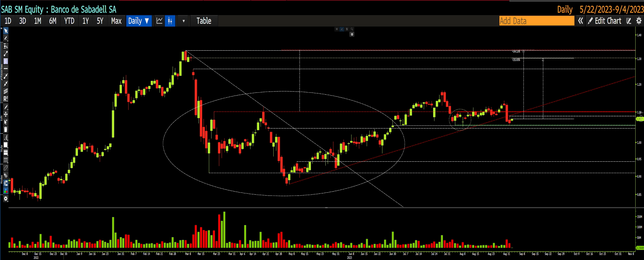Select the four-arrow move tool
This screenshot has height=260, width=644.
pyautogui.click(x=6, y=114)
